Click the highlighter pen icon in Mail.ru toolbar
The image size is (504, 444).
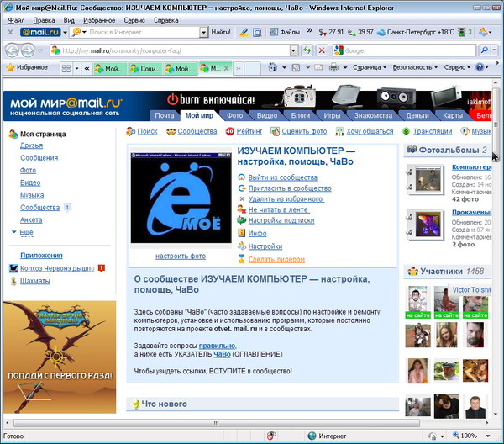pos(244,32)
